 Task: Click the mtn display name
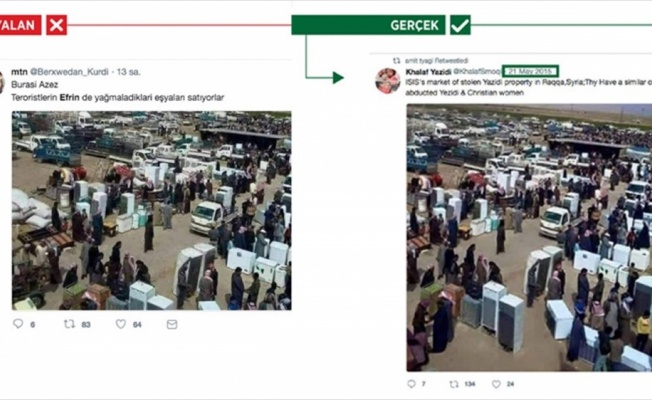[x=19, y=72]
